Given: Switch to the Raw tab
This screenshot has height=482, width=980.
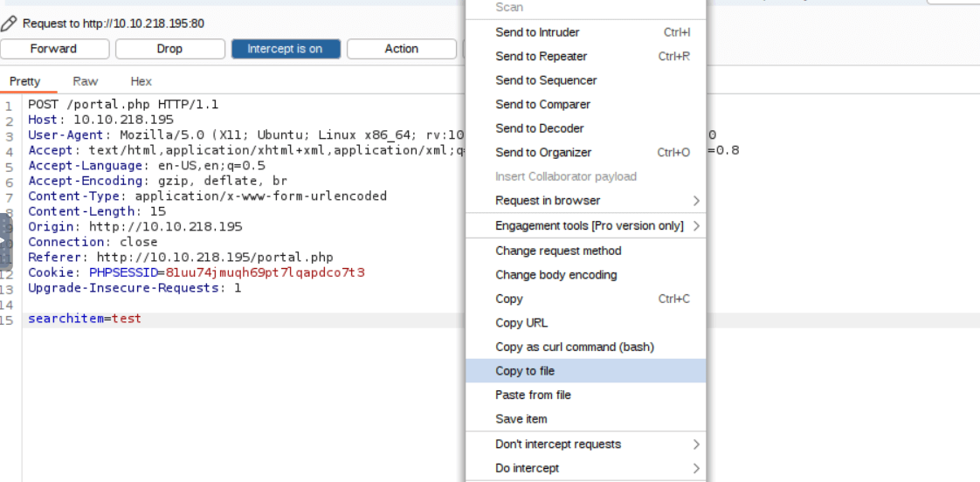Looking at the screenshot, I should 86,81.
